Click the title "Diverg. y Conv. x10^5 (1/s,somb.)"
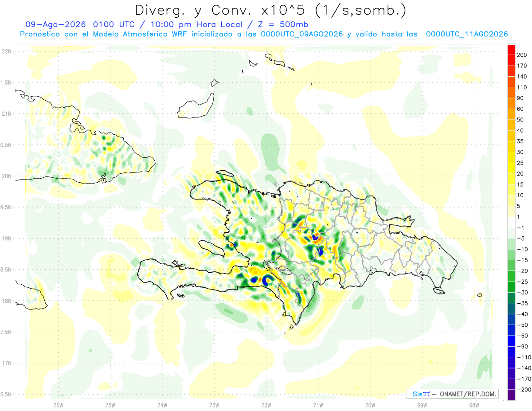This screenshot has width=532, height=411. pos(270,10)
